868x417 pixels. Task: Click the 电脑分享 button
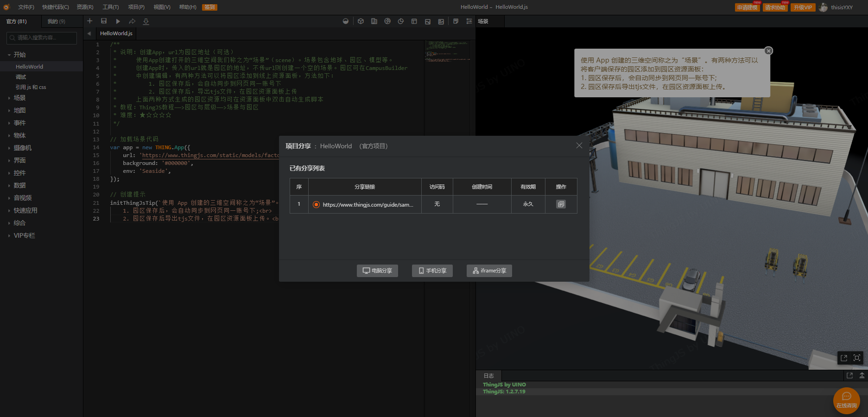point(377,271)
